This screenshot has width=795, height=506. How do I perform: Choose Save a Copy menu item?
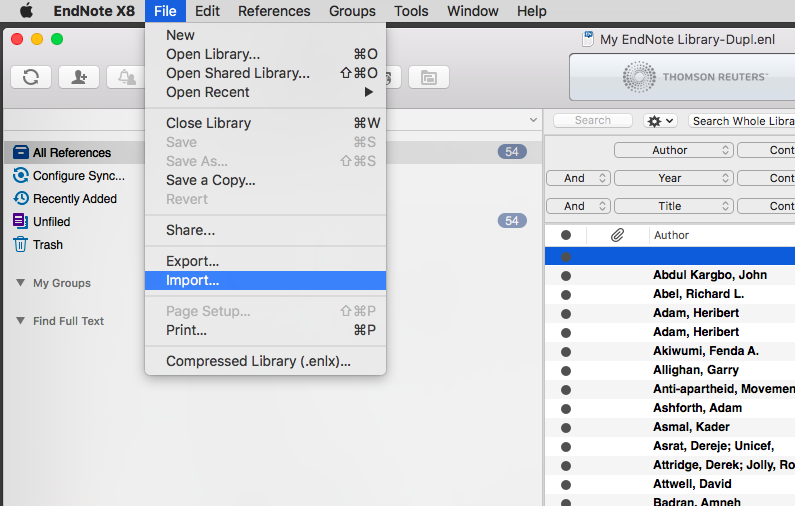(x=265, y=180)
